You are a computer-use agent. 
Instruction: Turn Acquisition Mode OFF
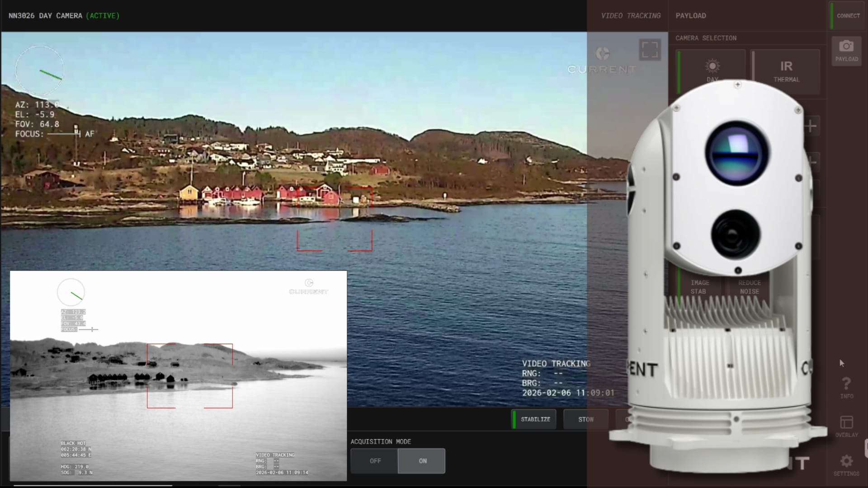tap(375, 461)
